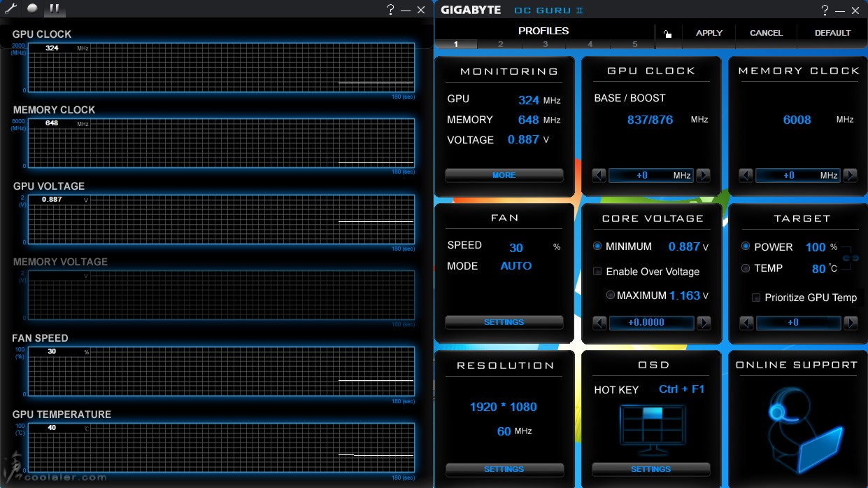The image size is (868, 488).
Task: Click the fan speed 30 % value
Action: [x=516, y=248]
